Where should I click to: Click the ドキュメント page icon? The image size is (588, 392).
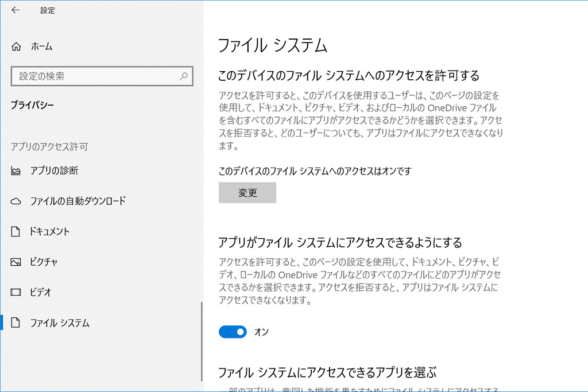16,232
